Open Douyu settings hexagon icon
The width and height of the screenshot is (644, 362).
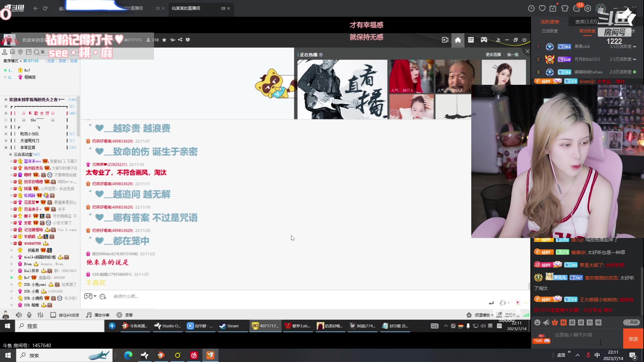click(x=588, y=8)
